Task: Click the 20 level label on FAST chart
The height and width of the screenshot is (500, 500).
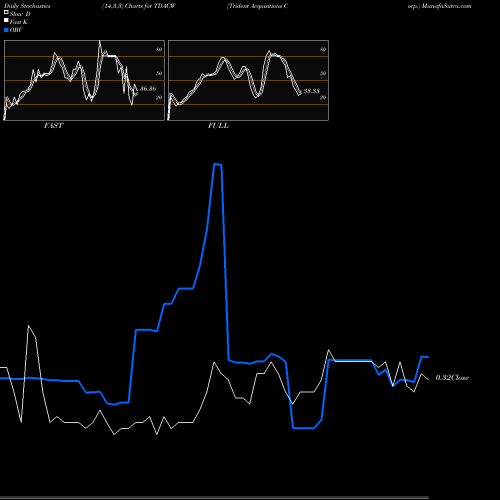Action: 159,97
